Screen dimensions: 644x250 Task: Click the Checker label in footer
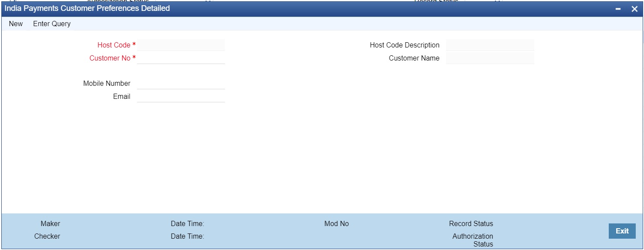click(47, 236)
